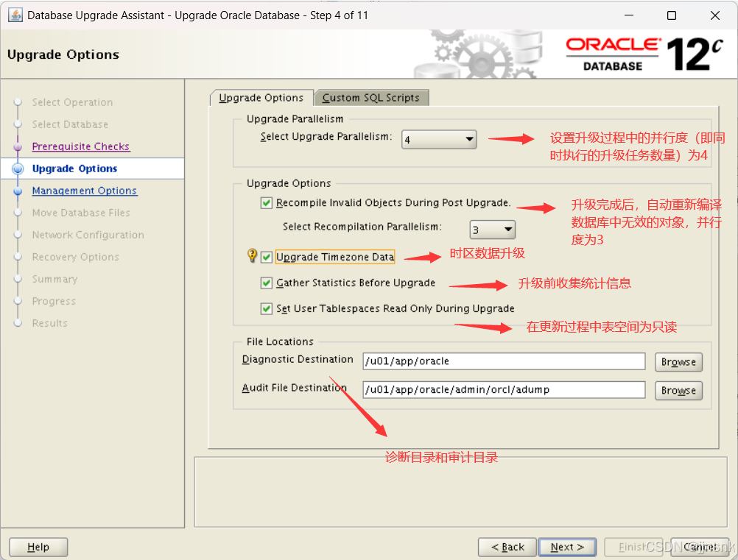The height and width of the screenshot is (560, 738).
Task: Click the Diagnostic Destination label
Action: [298, 359]
